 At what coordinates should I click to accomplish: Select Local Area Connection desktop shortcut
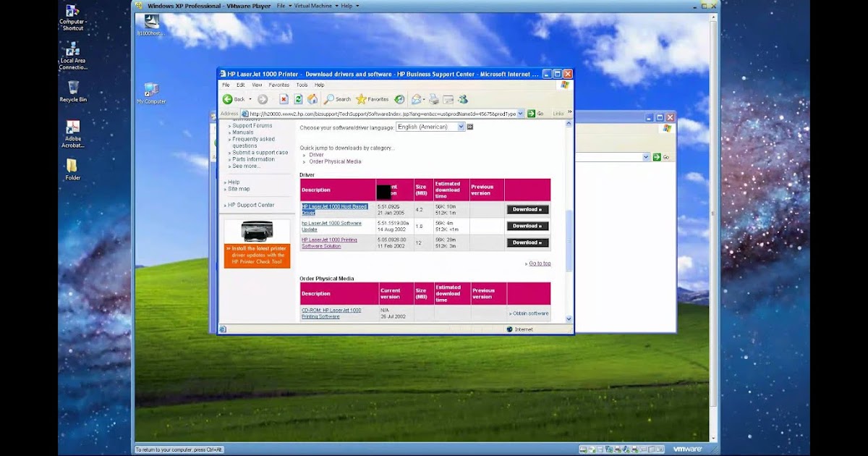coord(73,56)
